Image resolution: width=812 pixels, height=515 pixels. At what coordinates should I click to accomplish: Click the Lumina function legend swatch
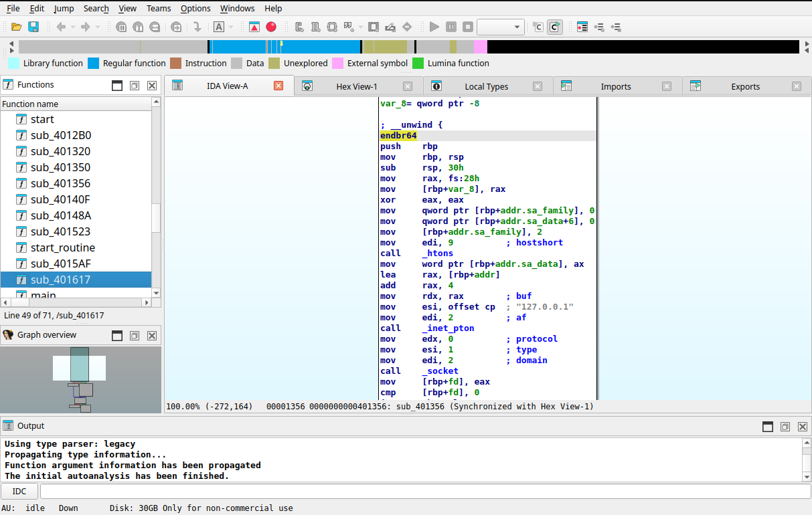tap(418, 64)
